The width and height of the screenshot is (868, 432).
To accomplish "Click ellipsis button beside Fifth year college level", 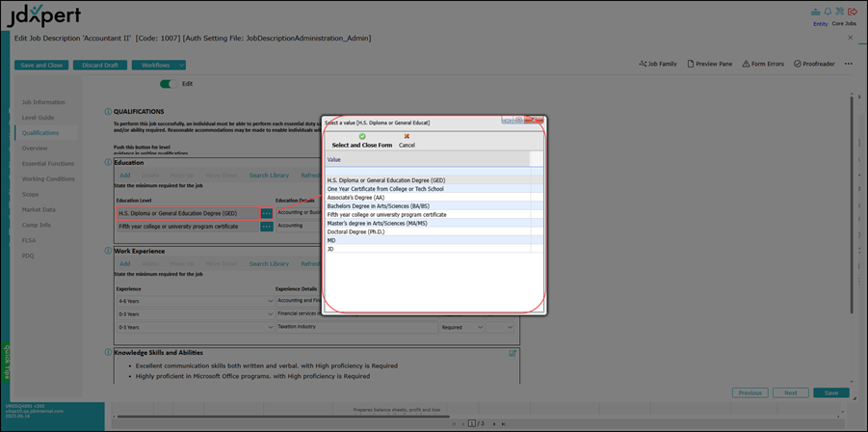I will [266, 227].
